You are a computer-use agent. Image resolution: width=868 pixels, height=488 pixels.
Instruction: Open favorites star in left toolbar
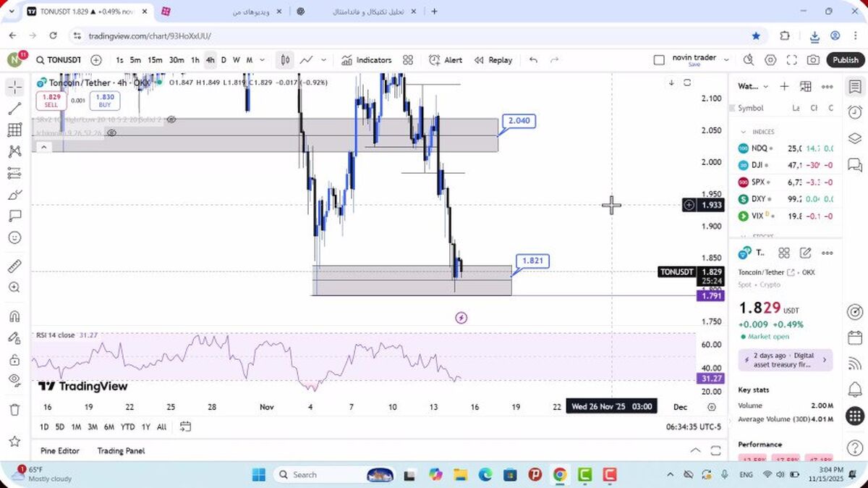(14, 441)
